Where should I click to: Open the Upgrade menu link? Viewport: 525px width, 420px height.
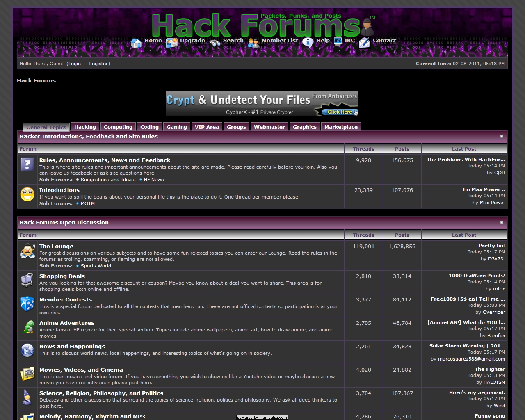point(192,40)
